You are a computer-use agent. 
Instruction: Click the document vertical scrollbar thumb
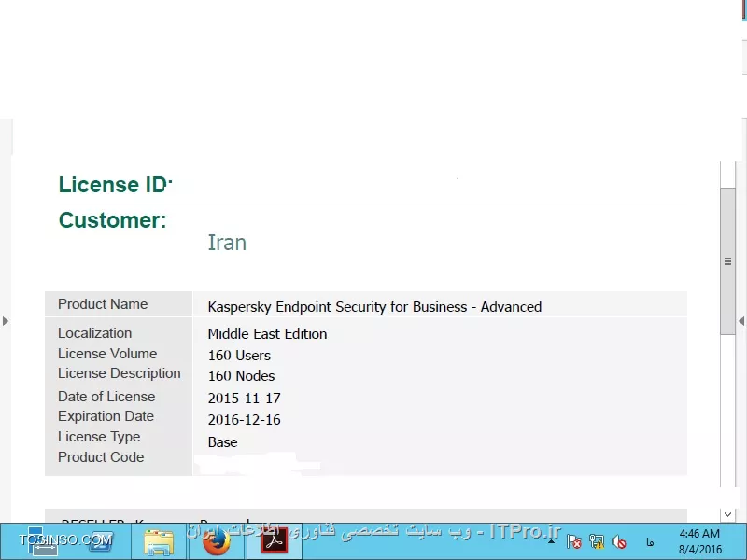click(x=727, y=261)
